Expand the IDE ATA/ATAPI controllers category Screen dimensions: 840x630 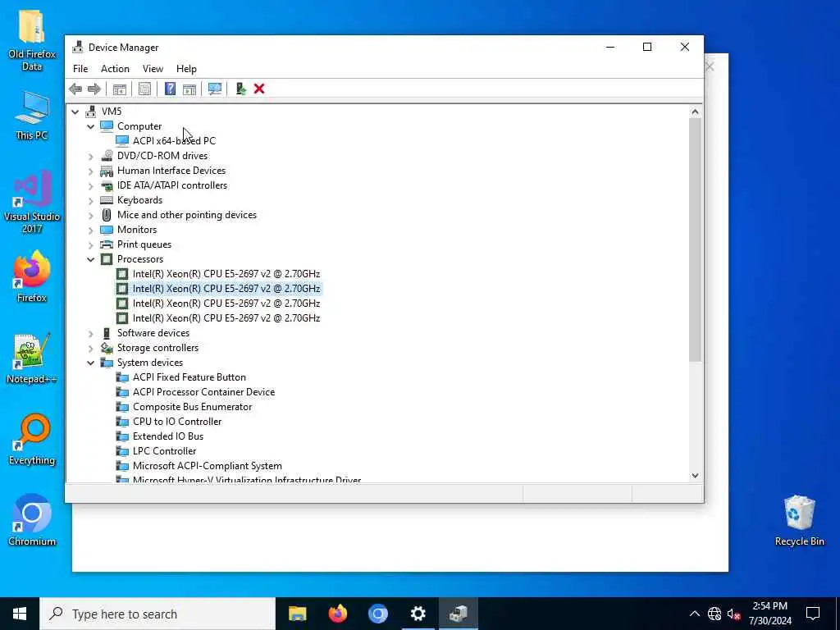coord(90,185)
